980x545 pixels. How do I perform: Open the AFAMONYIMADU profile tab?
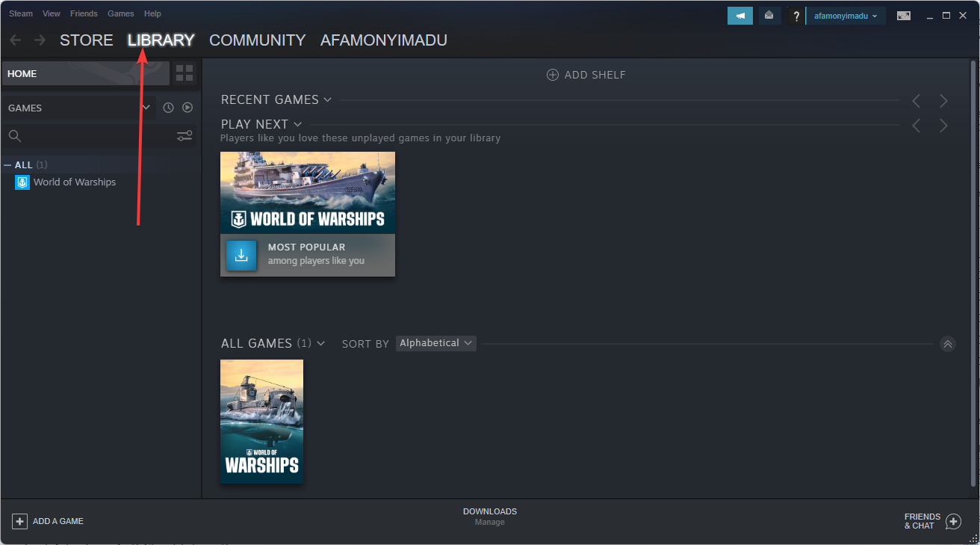[384, 40]
